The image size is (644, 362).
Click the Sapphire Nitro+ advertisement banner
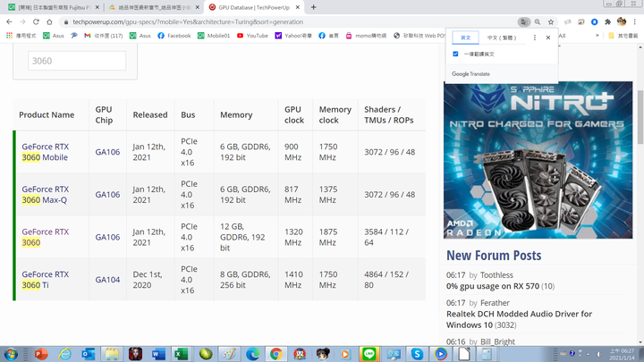(x=538, y=160)
